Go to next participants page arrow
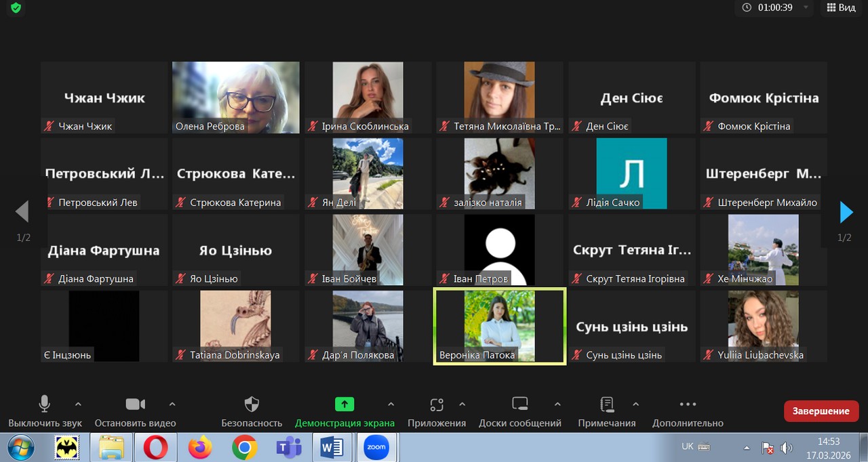Viewport: 868px width, 462px height. pos(846,212)
